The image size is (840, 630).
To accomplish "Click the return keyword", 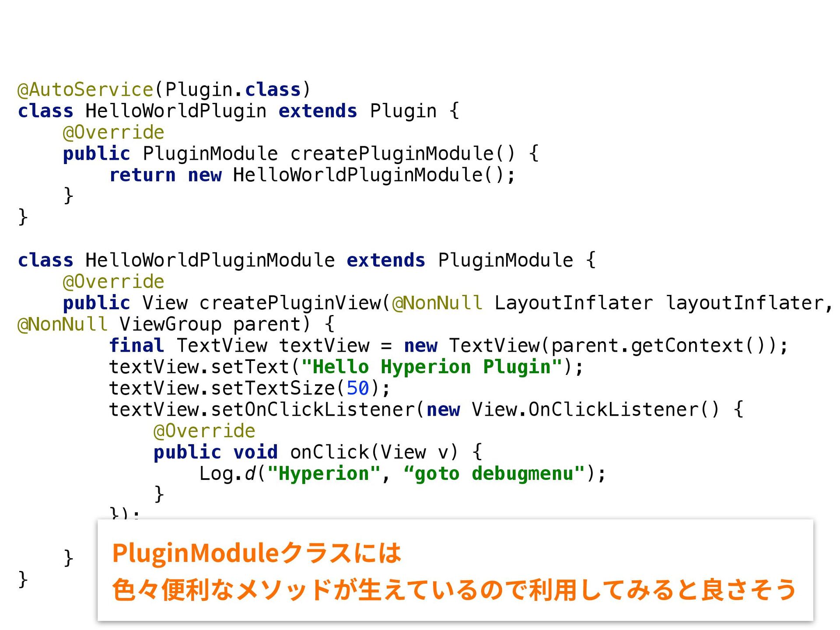I will (142, 175).
